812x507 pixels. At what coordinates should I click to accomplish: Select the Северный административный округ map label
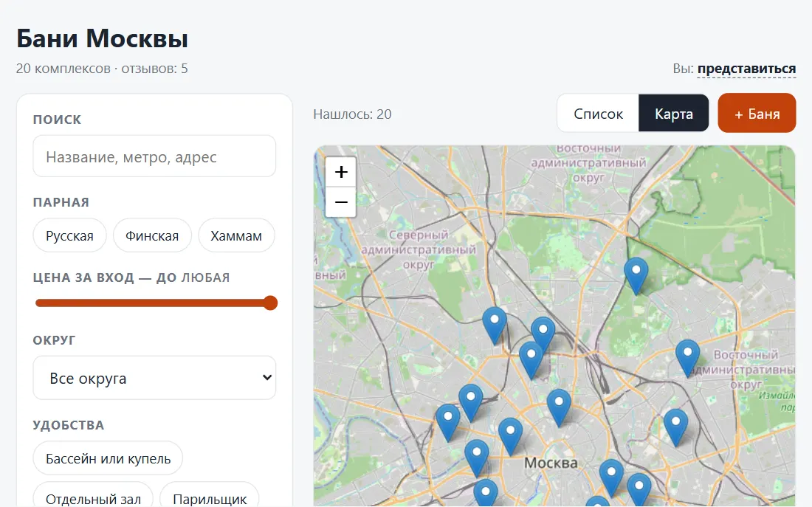419,249
